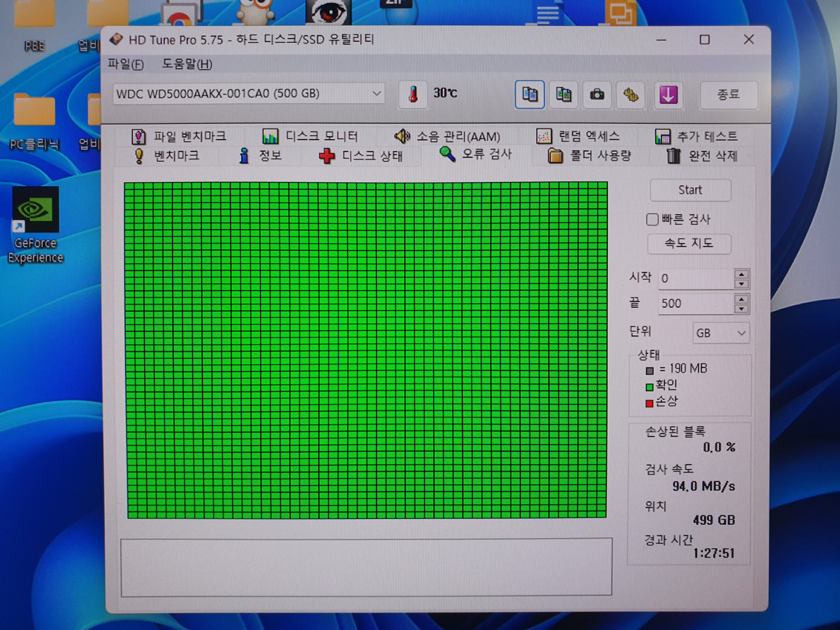Viewport: 840px width, 630px height.
Task: Click the purple download arrow icon
Action: [x=668, y=95]
